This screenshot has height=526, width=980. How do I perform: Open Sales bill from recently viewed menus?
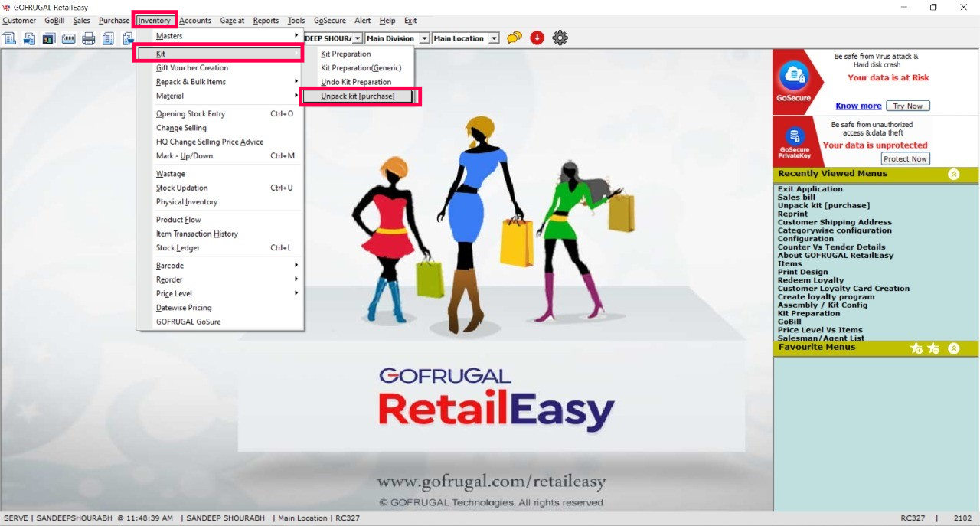[796, 198]
